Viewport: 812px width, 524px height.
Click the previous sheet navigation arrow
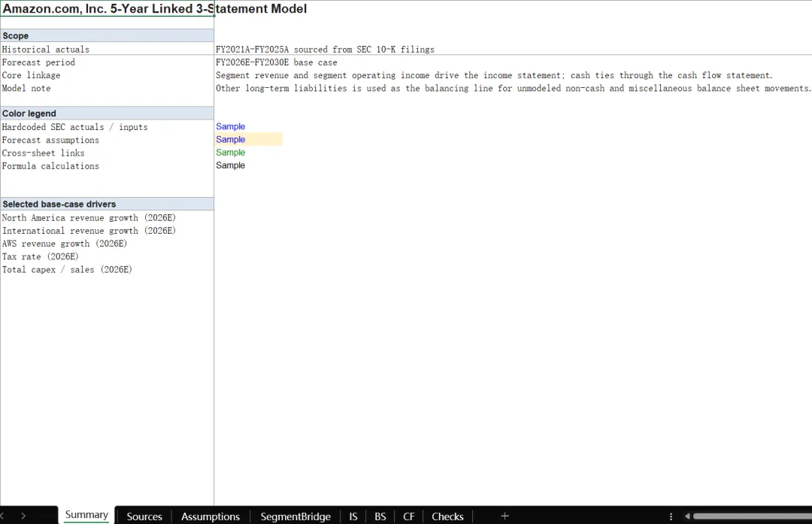[x=2, y=516]
